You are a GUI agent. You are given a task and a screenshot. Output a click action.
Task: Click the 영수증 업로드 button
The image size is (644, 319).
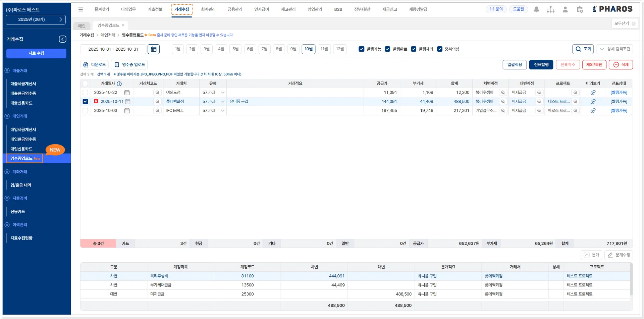click(130, 65)
